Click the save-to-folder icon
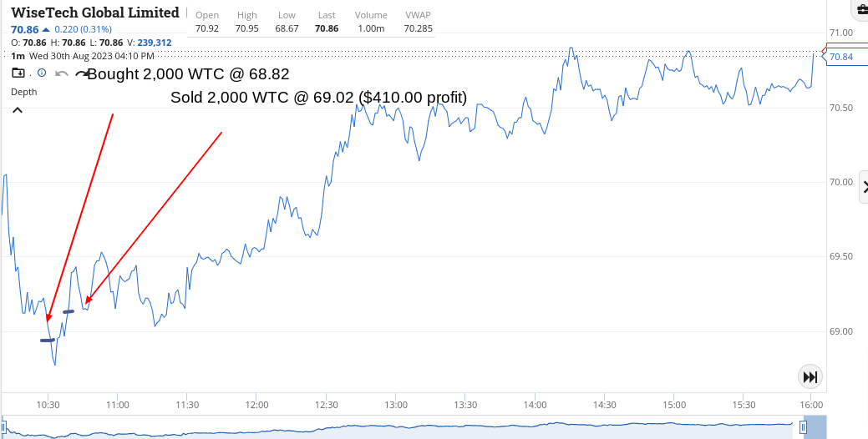This screenshot has height=439, width=868. [18, 73]
